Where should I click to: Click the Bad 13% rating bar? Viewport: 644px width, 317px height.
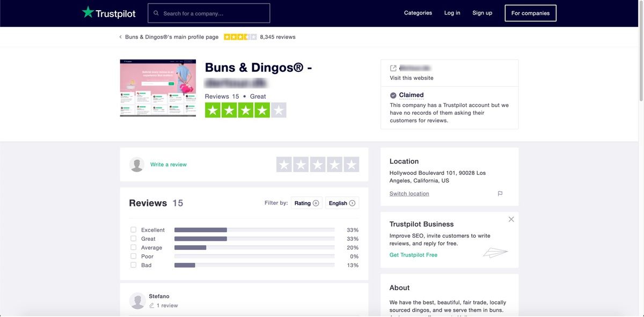(x=254, y=265)
